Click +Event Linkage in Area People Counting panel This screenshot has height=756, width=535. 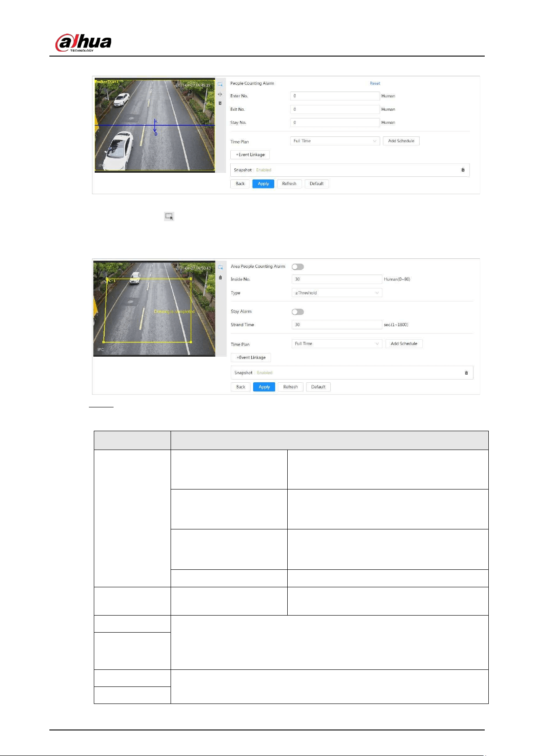[251, 358]
